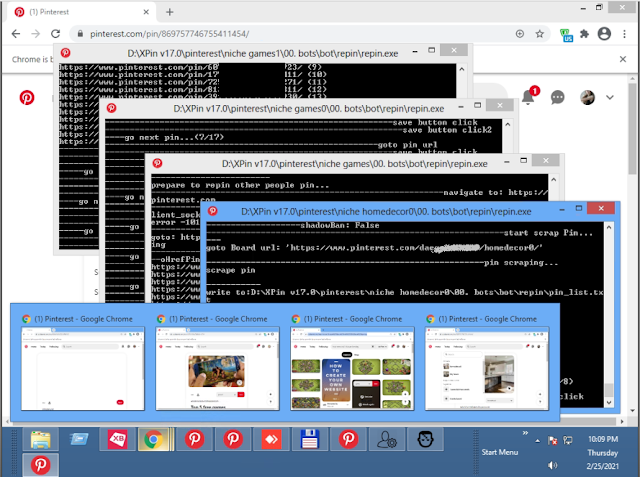Maximize the homedecor0 repin.exe window

point(579,208)
